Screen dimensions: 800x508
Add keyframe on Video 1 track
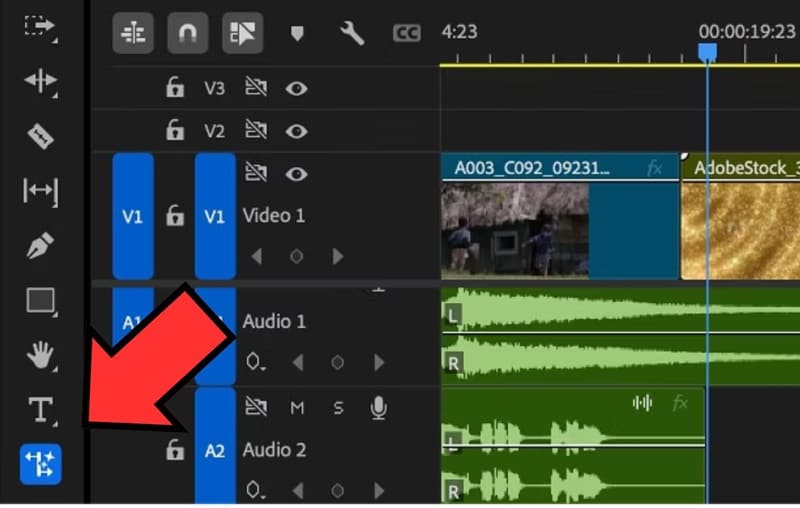(296, 256)
